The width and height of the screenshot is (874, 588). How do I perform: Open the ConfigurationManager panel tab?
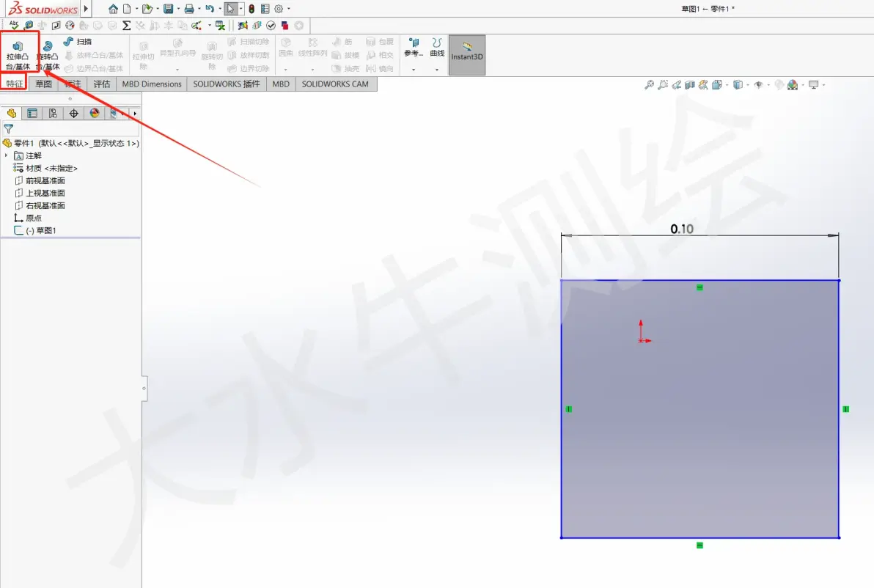pyautogui.click(x=53, y=113)
